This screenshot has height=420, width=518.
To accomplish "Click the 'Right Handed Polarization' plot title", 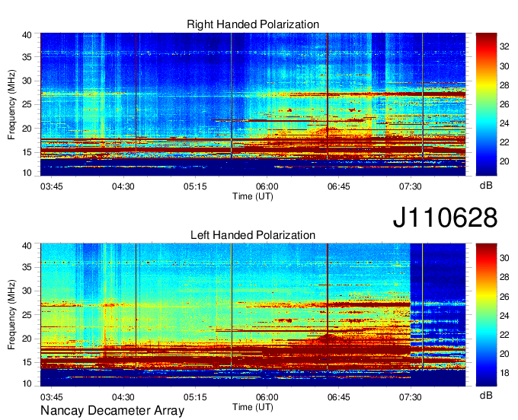I will tap(253, 24).
